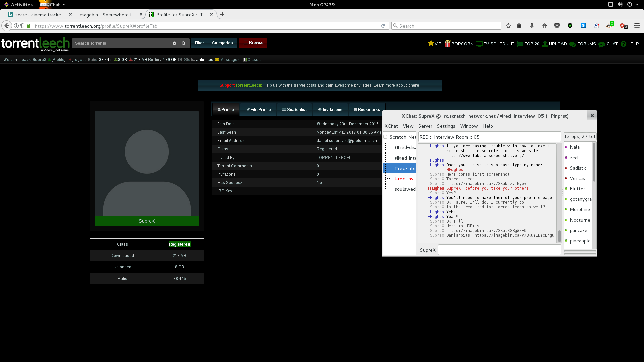Open a new browser tab with plus
Viewport: 644px width, 362px height.
pos(222,14)
